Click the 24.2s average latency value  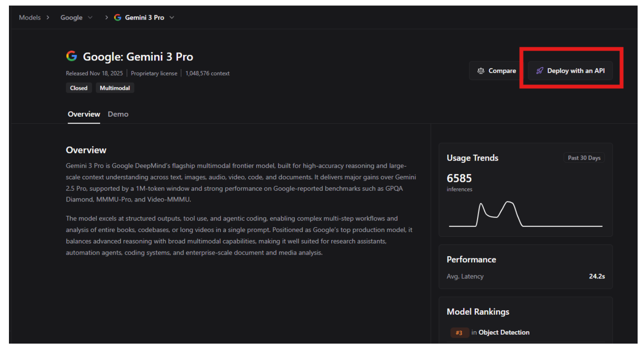[x=597, y=276]
